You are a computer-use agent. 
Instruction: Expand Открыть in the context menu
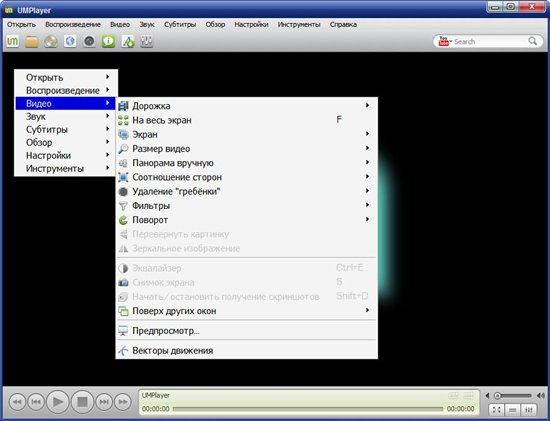click(x=66, y=77)
